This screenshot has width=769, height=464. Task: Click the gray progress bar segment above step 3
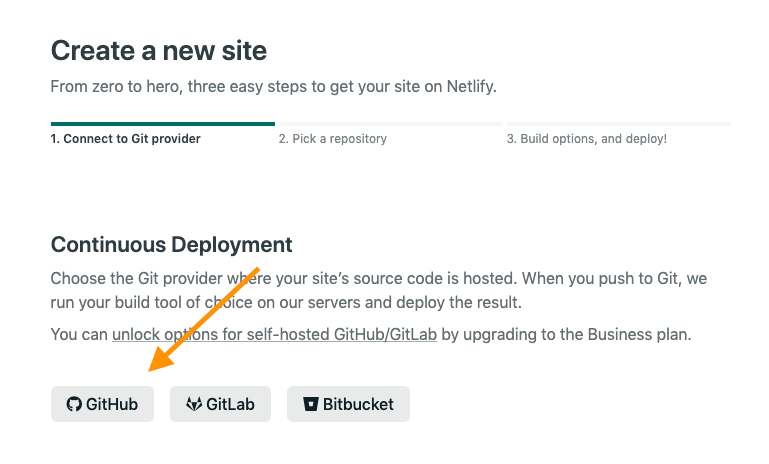click(618, 124)
